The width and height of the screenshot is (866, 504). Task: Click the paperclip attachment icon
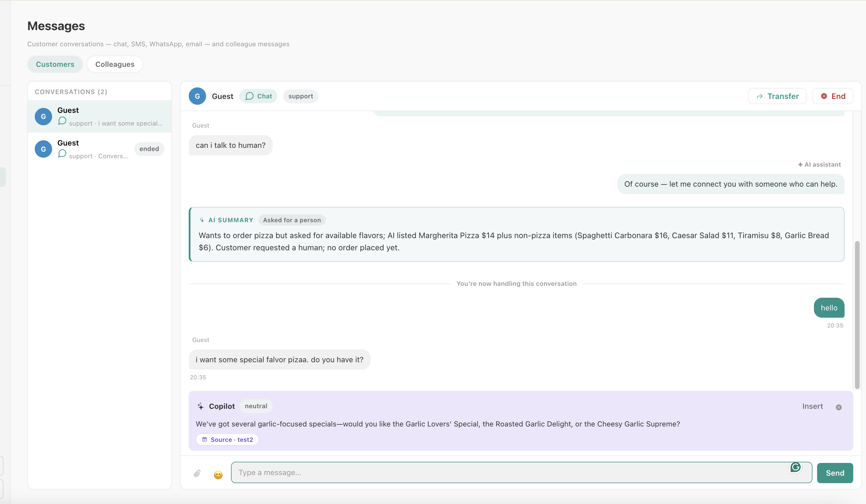197,473
